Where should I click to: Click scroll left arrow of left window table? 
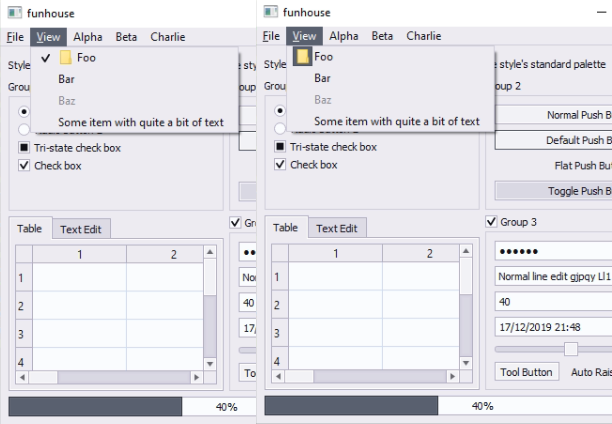click(22, 377)
